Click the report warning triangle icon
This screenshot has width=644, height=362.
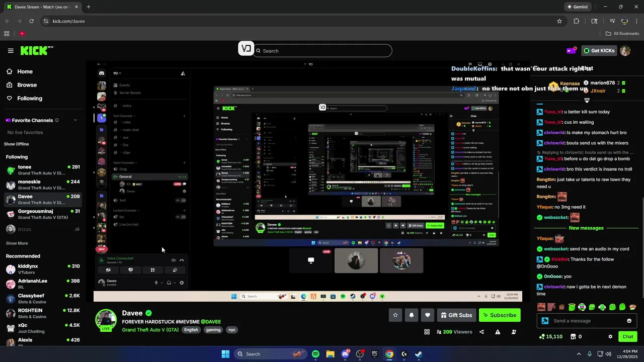click(498, 332)
